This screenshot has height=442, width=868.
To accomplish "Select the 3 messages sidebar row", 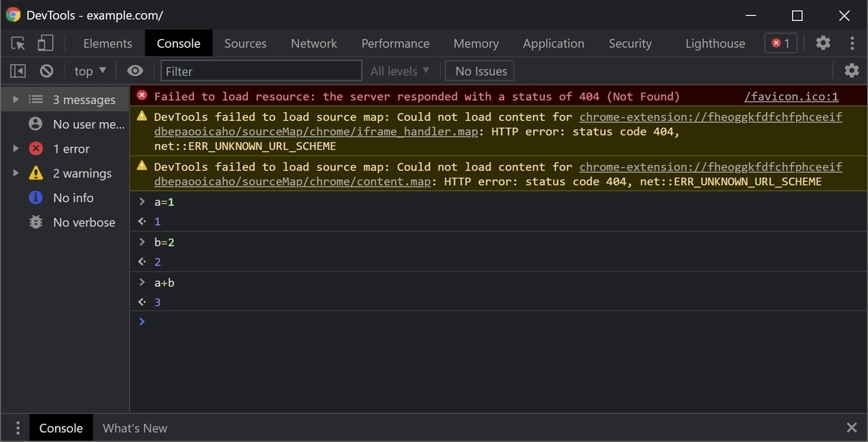I will coord(65,100).
